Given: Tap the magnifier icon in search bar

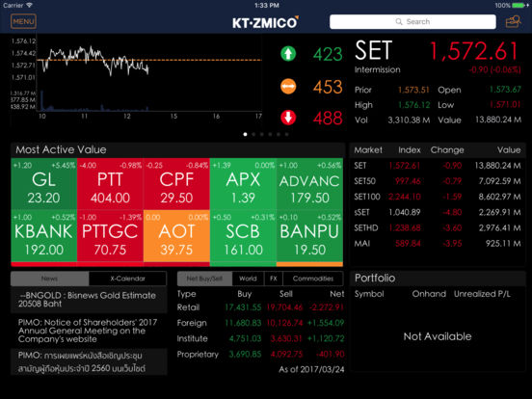Looking at the screenshot, I should (399, 22).
